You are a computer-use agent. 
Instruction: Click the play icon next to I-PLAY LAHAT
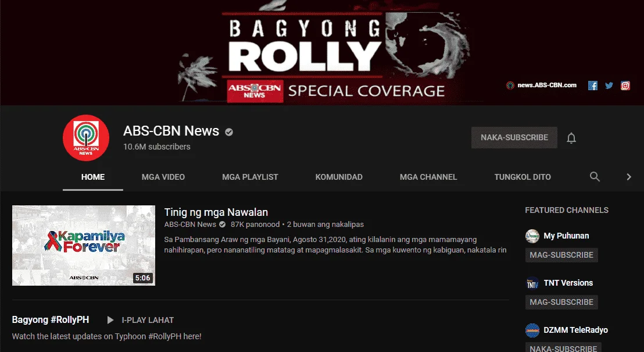click(110, 320)
